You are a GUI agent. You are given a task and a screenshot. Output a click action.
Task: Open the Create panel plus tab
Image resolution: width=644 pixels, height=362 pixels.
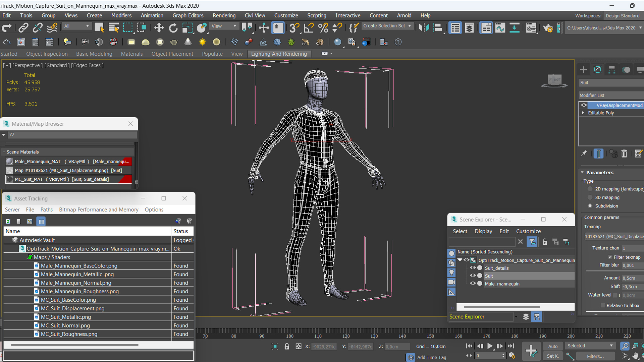[x=583, y=70]
